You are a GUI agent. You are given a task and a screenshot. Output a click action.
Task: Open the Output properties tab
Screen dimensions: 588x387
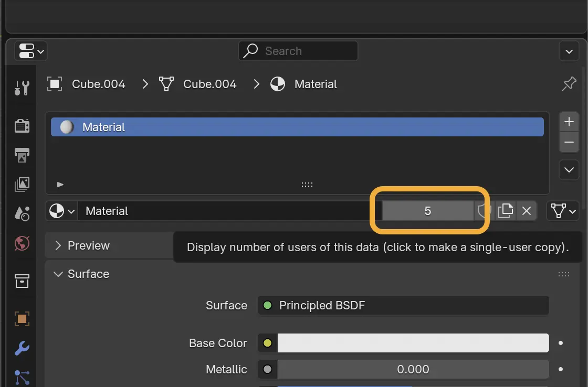coord(22,155)
